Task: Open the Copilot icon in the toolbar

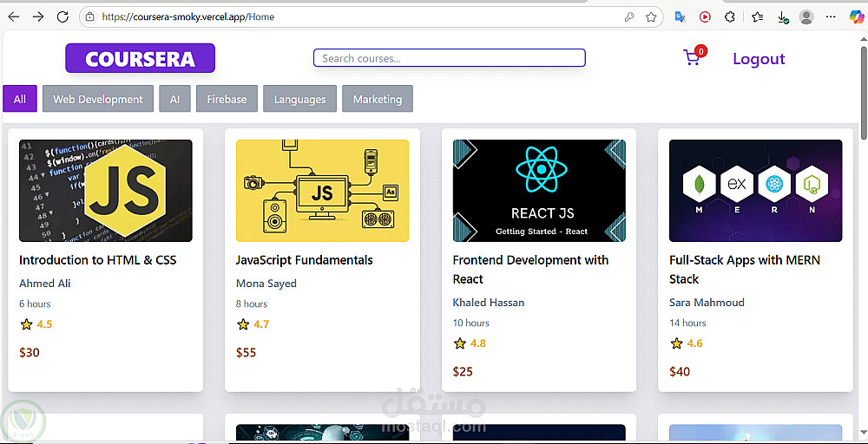Action: point(856,16)
